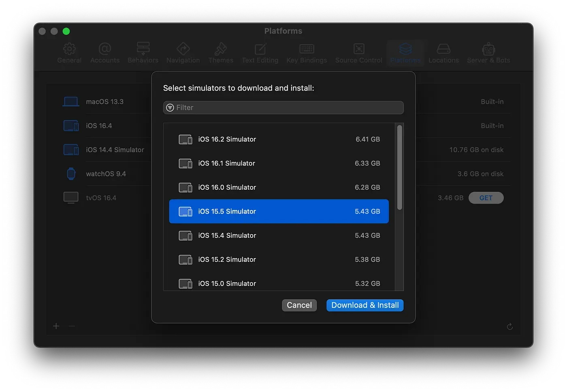This screenshot has width=567, height=392.
Task: Open the Accounts preferences icon
Action: pos(105,49)
